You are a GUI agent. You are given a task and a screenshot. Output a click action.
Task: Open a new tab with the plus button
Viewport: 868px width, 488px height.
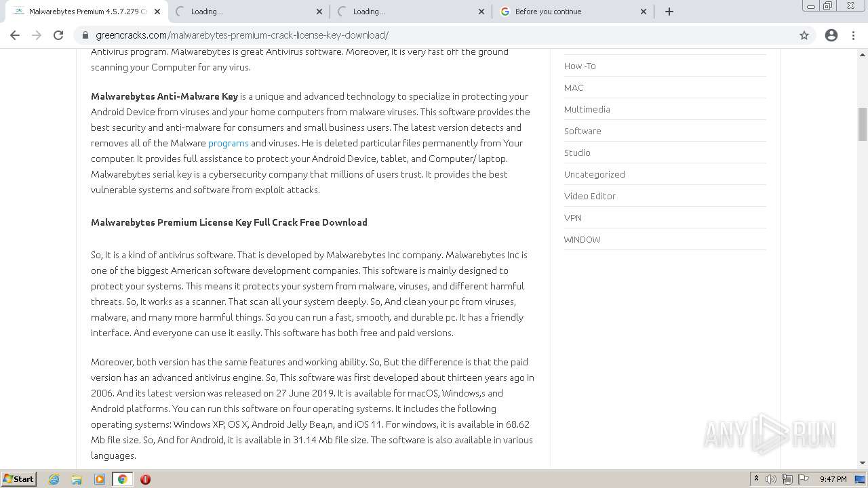point(669,12)
